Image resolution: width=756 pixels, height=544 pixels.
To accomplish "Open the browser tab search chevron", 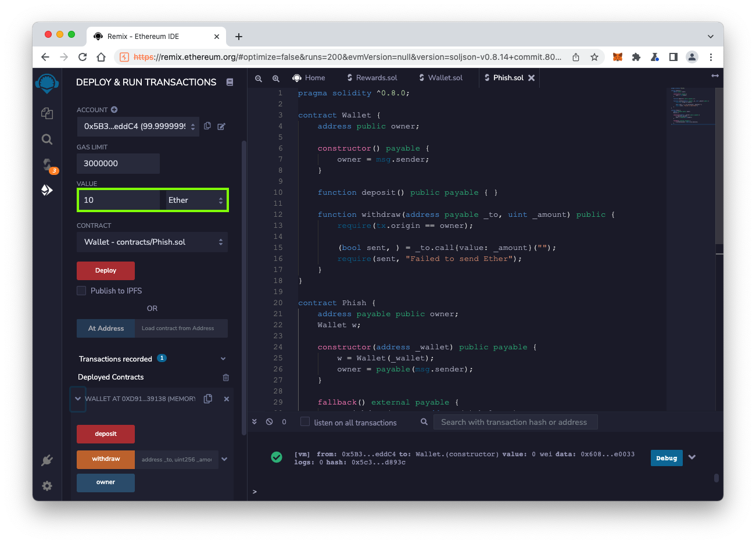I will [711, 36].
